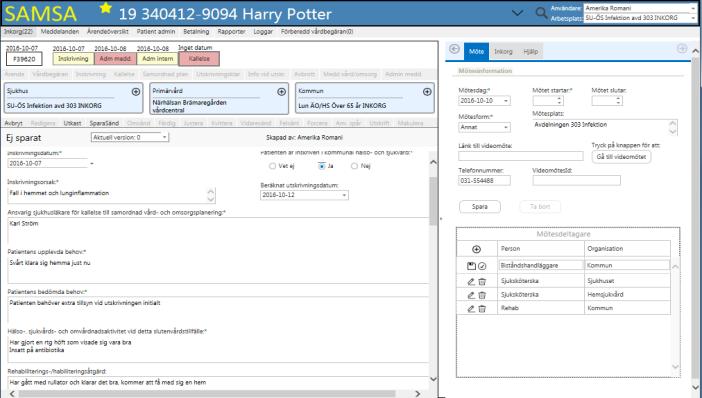Select the Ja radio button
Viewport: 702px width, 398px height.
click(x=321, y=166)
